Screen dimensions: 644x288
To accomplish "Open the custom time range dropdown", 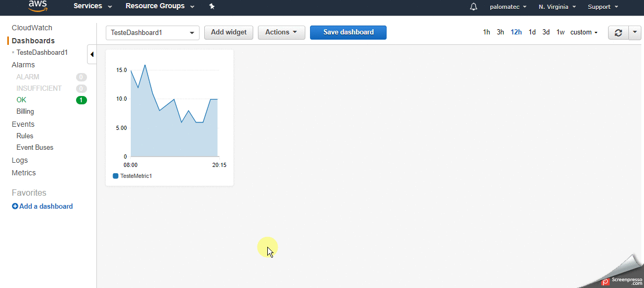I will (x=584, y=32).
